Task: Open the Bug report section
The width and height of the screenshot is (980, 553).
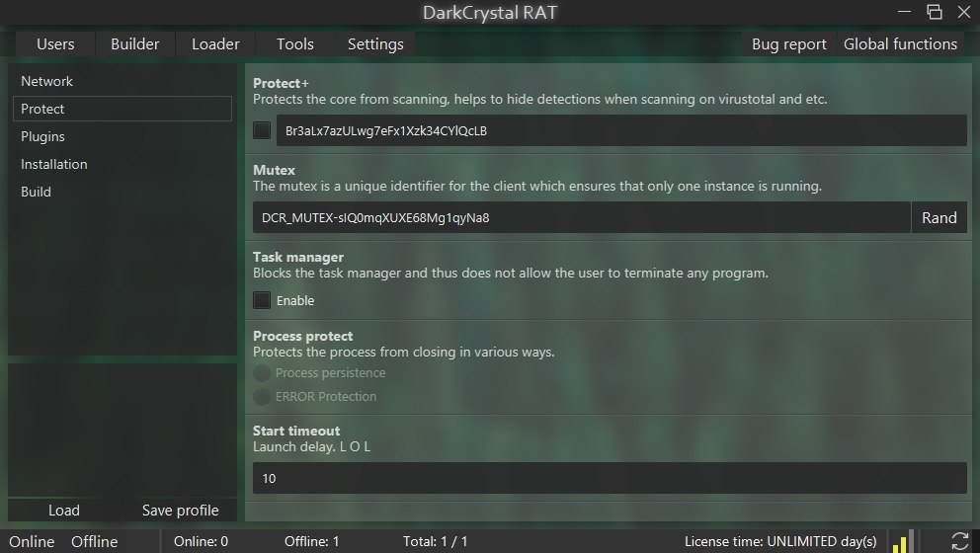Action: coord(788,44)
